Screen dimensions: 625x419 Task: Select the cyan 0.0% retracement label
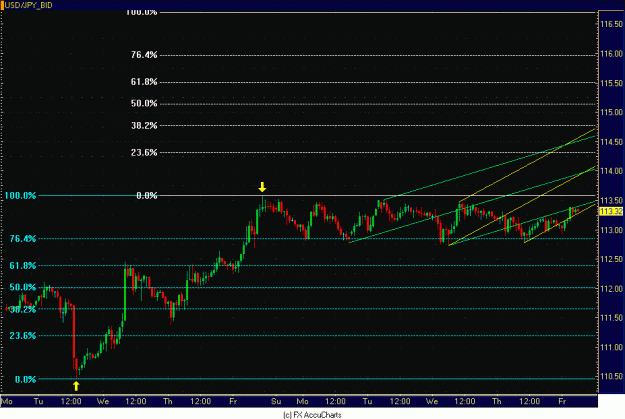click(x=26, y=380)
